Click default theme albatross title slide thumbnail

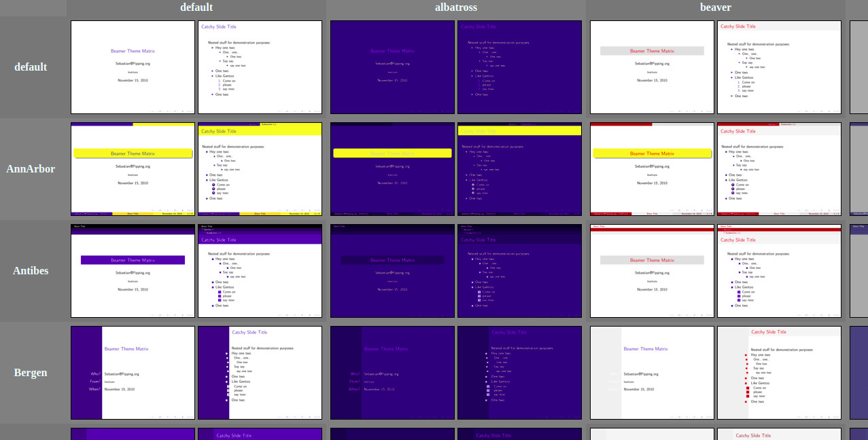(392, 67)
